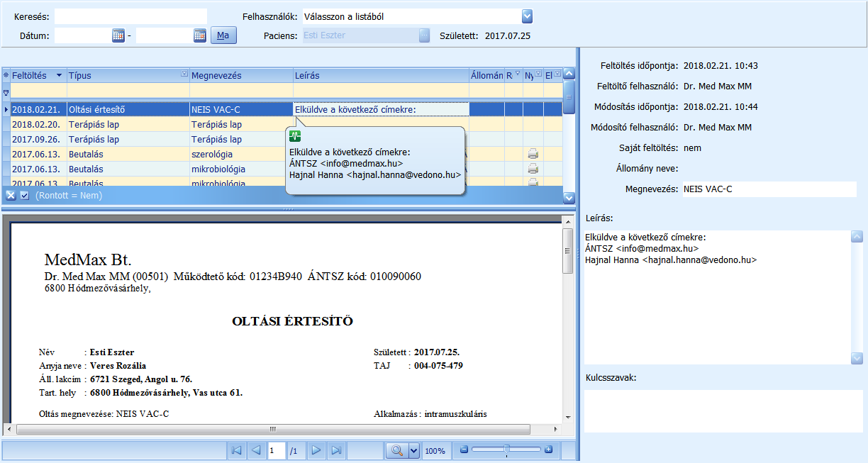Click the zoom-out minus button

click(464, 450)
